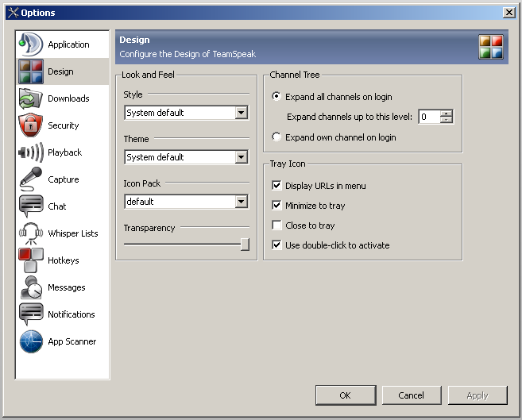Click the Capture microphone icon
The width and height of the screenshot is (522, 420).
coord(31,179)
